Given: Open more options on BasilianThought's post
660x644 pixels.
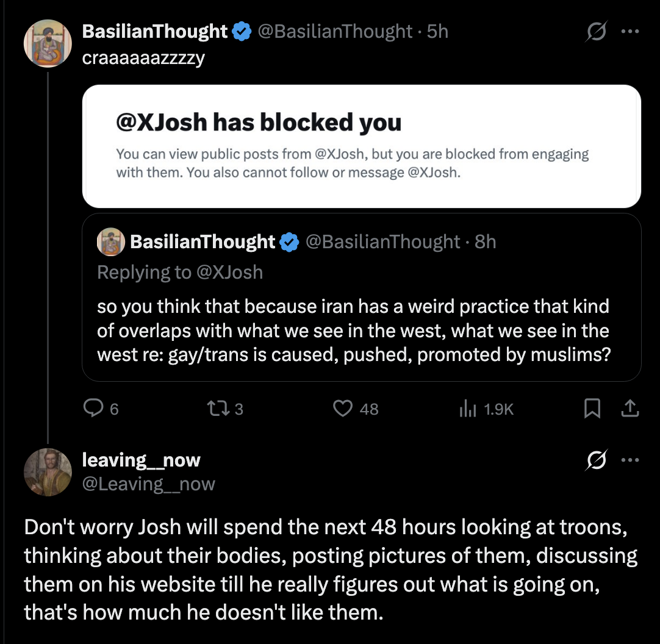Looking at the screenshot, I should (x=630, y=31).
